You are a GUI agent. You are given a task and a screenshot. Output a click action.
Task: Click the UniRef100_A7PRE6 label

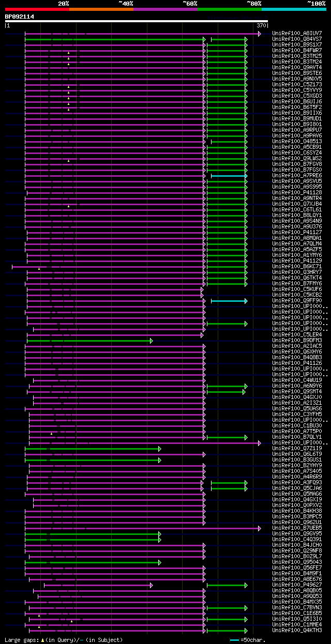pos(297,176)
